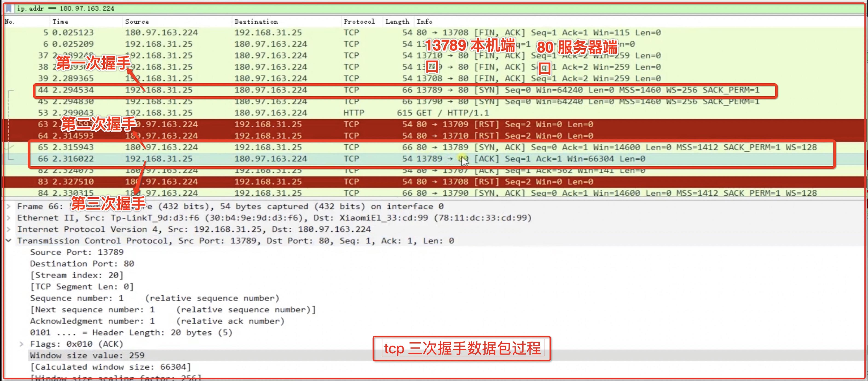Select the [Next sequence number: 1] line
Screen dimensions: 868x381
click(x=173, y=310)
